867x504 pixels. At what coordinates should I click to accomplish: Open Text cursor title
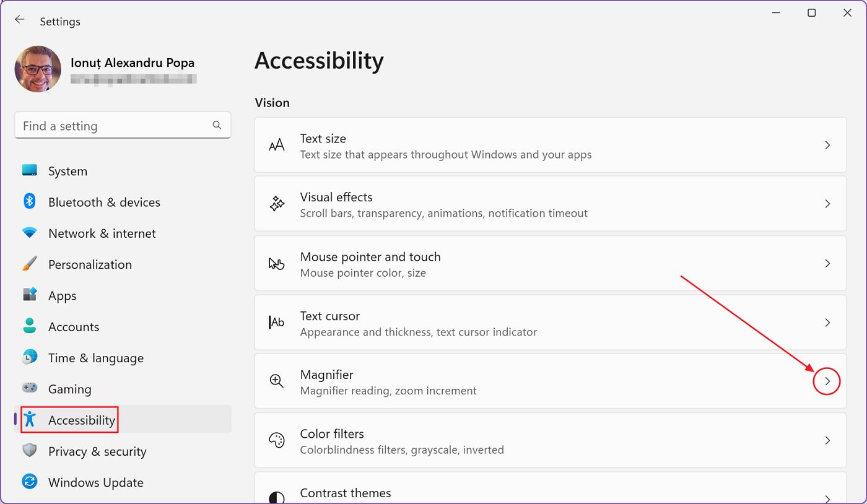pyautogui.click(x=329, y=316)
